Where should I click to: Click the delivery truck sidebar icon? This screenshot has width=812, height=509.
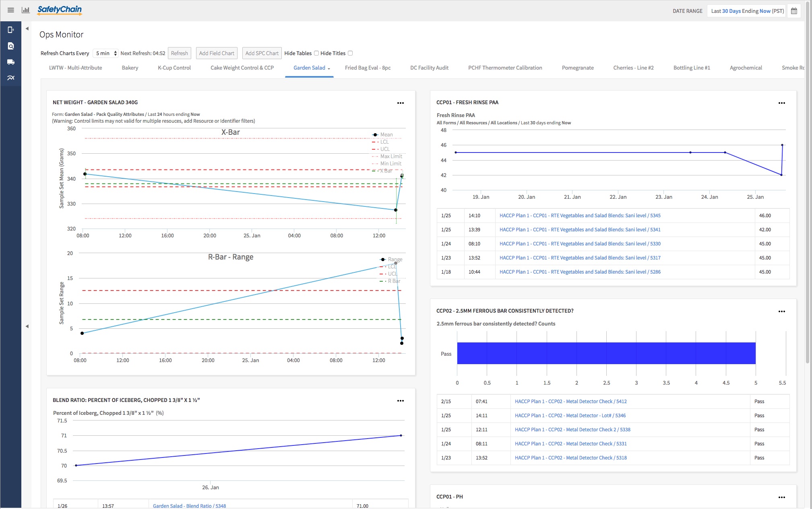coord(11,62)
